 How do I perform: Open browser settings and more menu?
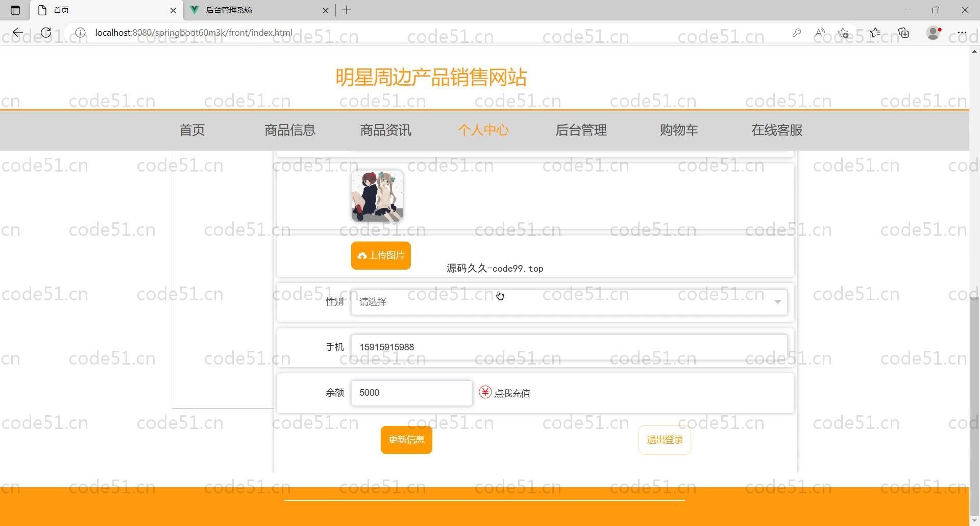pos(962,33)
